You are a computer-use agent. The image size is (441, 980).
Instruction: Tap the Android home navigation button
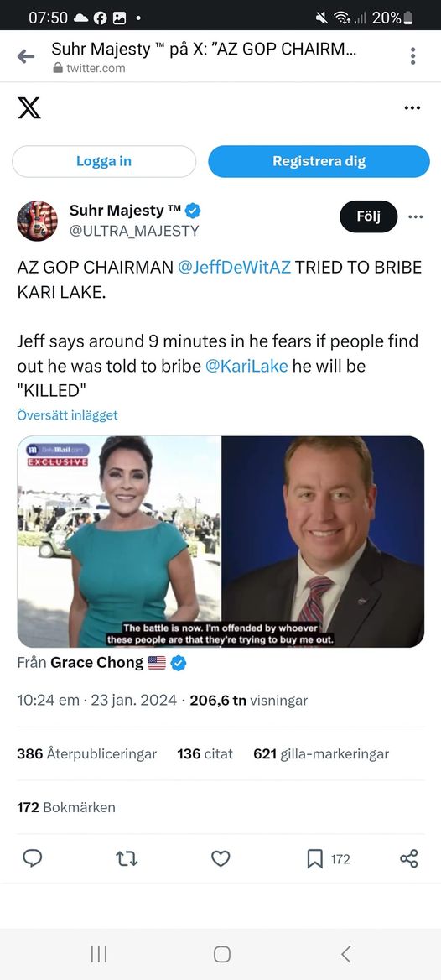[x=221, y=954]
